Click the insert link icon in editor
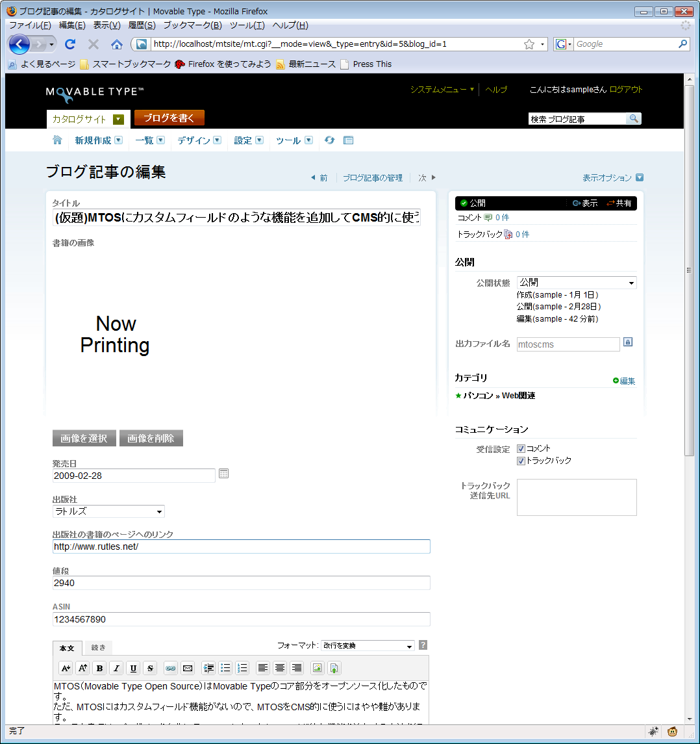This screenshot has width=700, height=744. click(170, 668)
